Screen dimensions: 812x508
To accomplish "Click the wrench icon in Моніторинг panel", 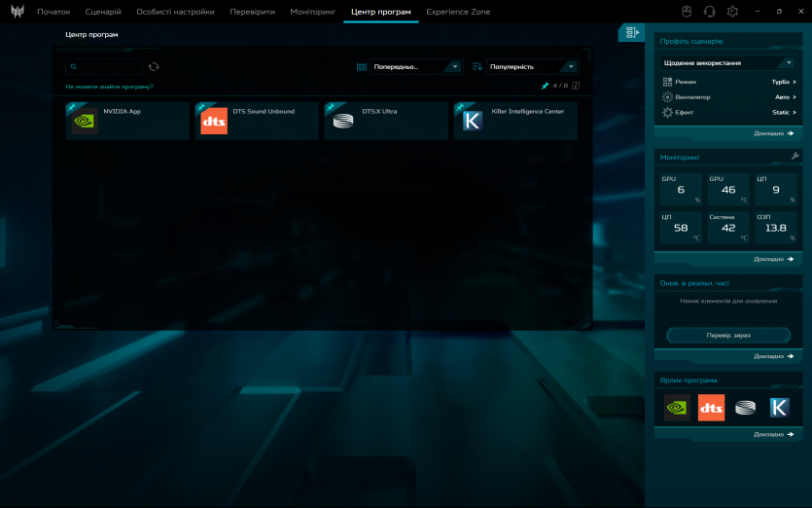I will 794,156.
